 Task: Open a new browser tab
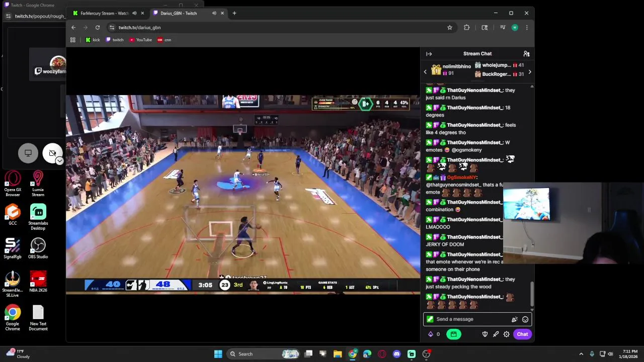[x=234, y=13]
